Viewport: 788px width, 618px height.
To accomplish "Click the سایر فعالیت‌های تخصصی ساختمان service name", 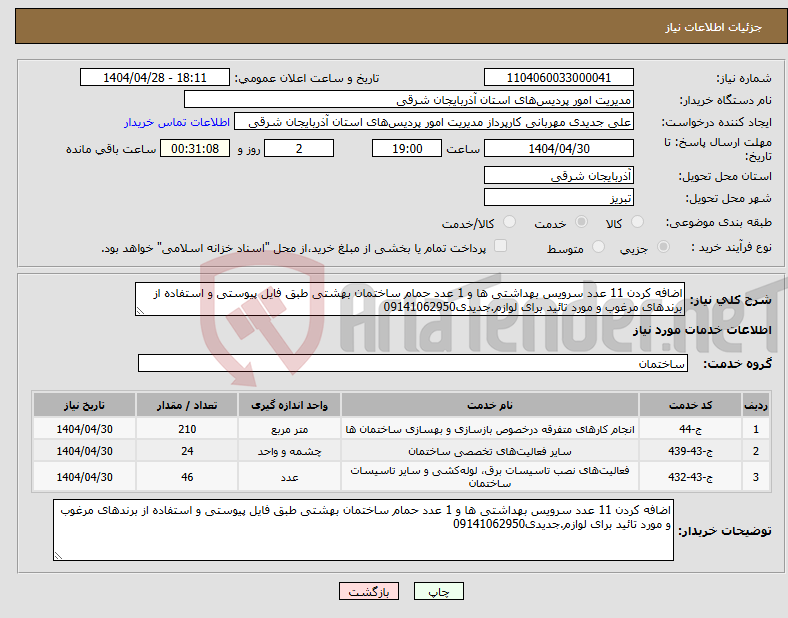I will (490, 451).
